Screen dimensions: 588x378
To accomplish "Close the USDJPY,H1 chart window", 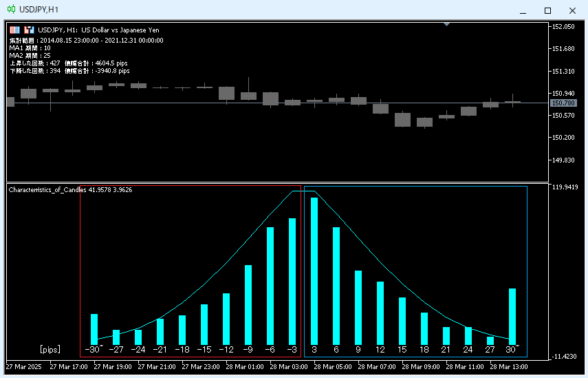I will click(572, 10).
